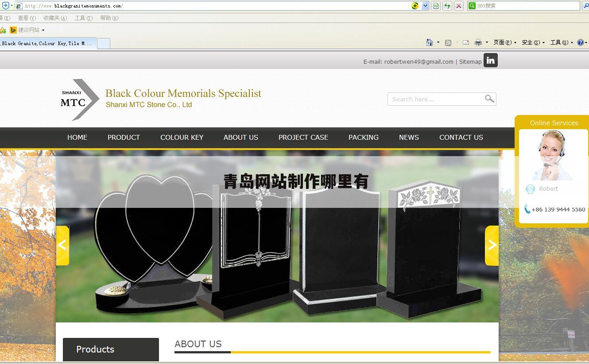
Task: Click the RSS feed icon
Action: click(448, 42)
